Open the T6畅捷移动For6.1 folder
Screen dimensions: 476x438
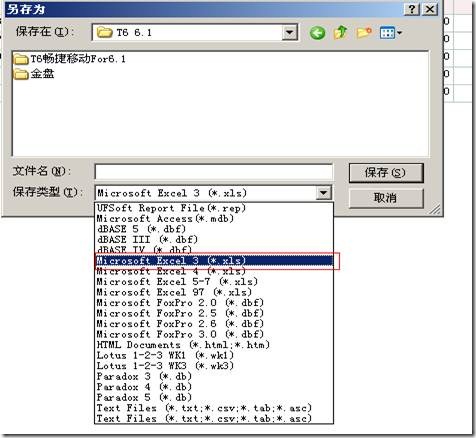pyautogui.click(x=70, y=59)
